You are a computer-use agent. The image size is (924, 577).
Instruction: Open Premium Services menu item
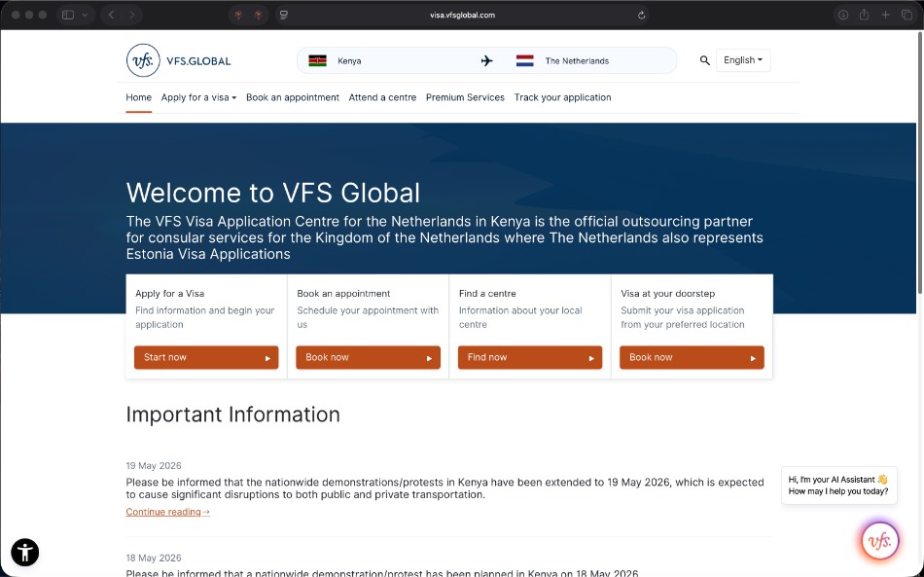(465, 97)
